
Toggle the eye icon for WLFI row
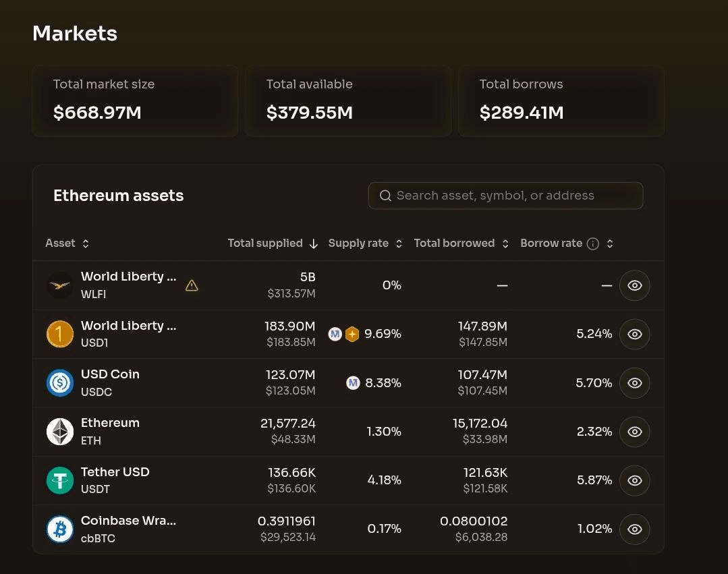(x=634, y=285)
